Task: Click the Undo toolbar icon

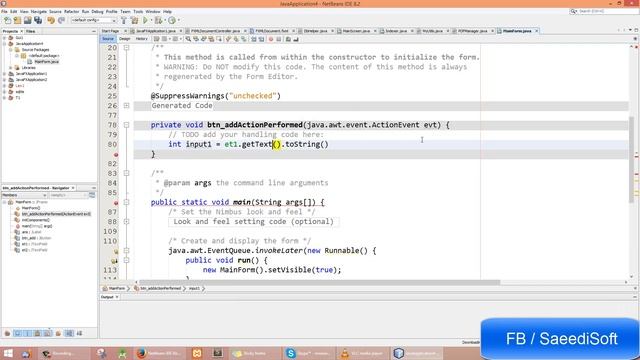Action: coord(51,20)
